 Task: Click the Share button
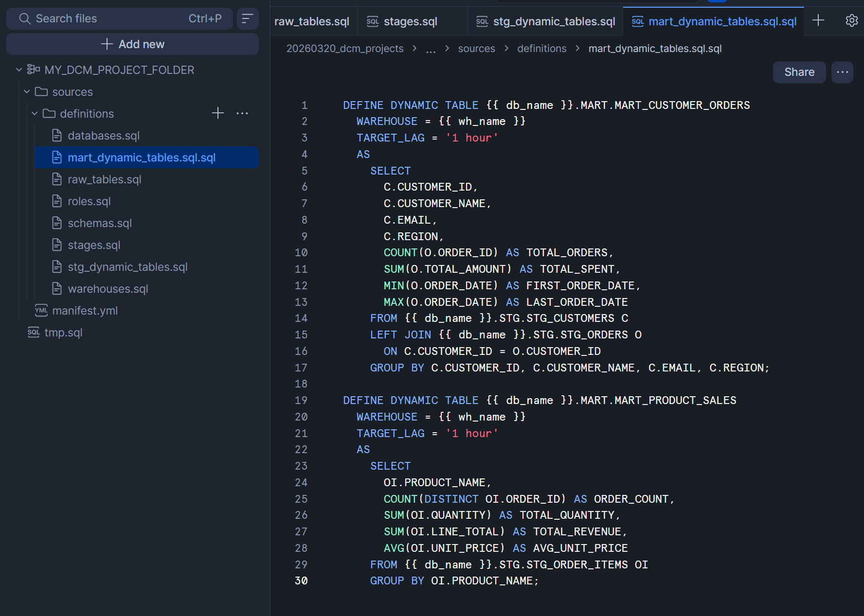[799, 72]
